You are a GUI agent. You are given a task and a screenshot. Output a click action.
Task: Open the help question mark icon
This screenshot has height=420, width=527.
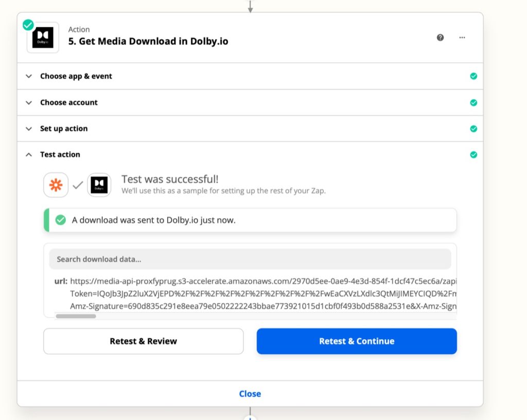pos(440,38)
